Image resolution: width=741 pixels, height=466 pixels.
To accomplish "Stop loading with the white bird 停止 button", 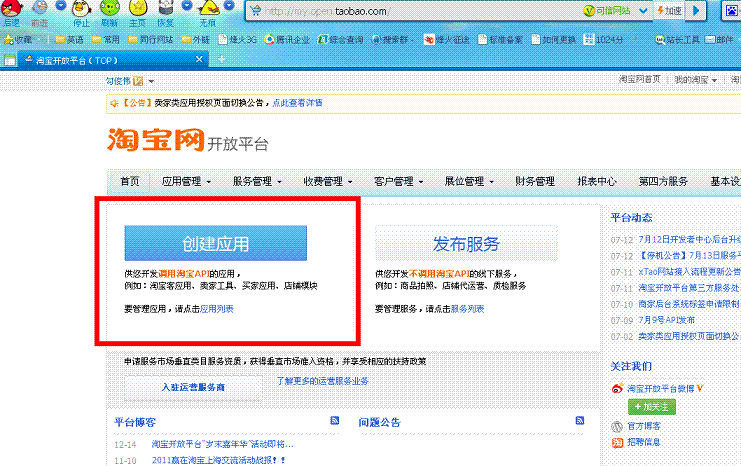I will (81, 11).
